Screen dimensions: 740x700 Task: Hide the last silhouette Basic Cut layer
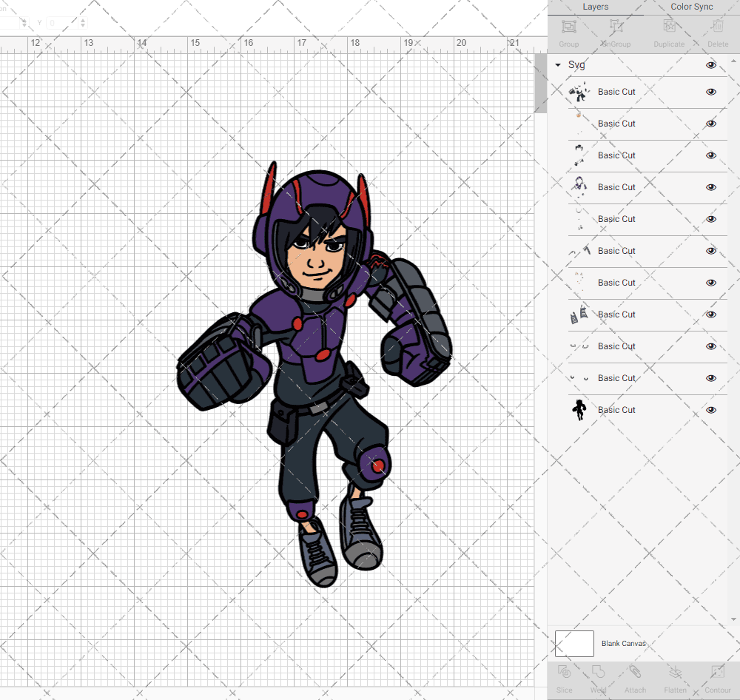click(710, 410)
